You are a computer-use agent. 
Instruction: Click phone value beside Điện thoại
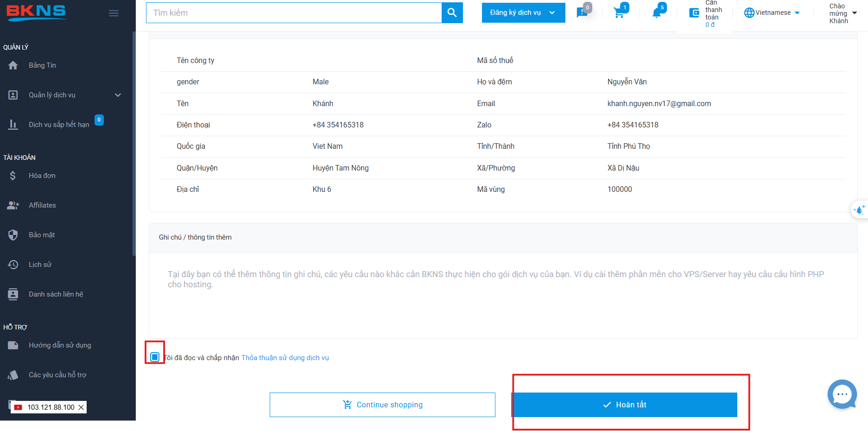(338, 125)
